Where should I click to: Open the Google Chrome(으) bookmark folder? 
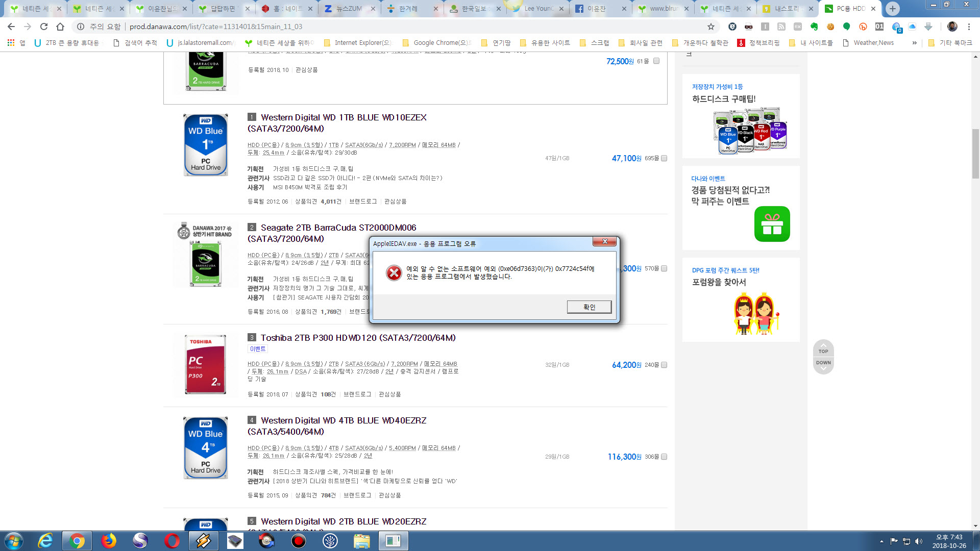point(437,43)
